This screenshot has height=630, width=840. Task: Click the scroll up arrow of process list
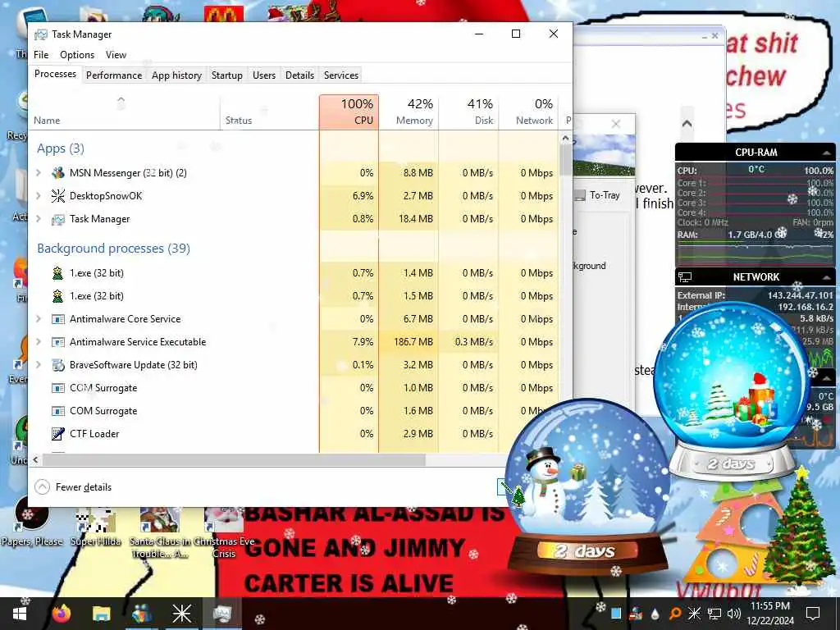coord(566,138)
